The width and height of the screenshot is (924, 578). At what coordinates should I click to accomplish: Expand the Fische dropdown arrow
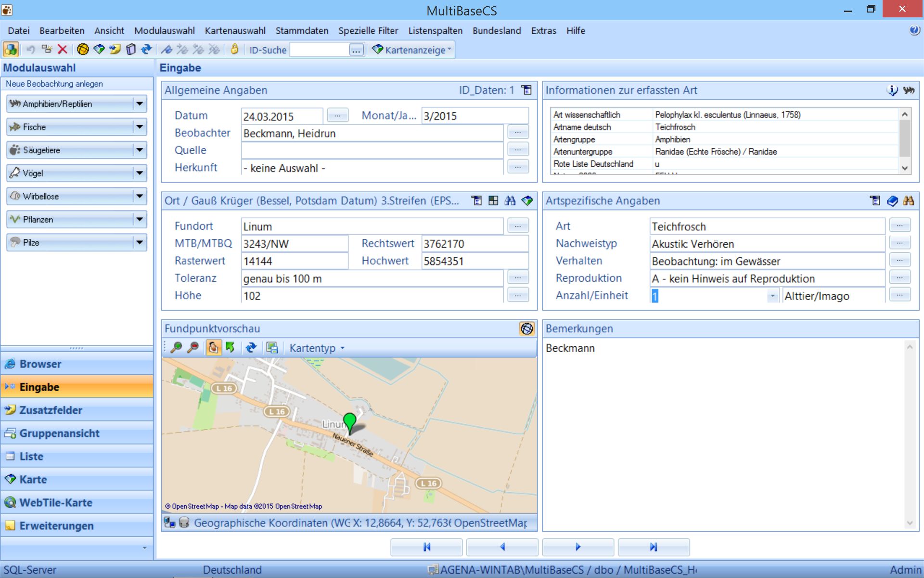(x=140, y=127)
